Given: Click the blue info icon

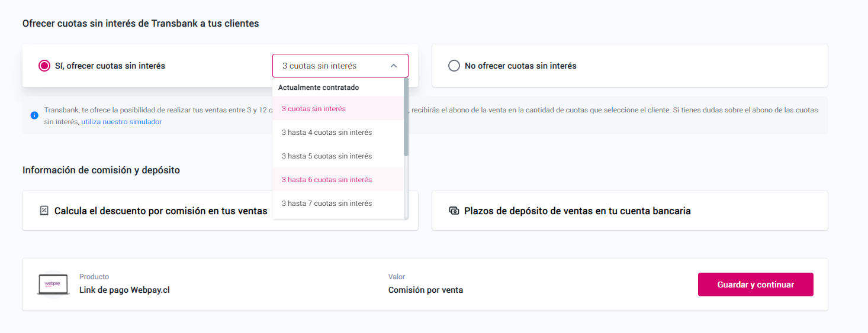Looking at the screenshot, I should 34,115.
